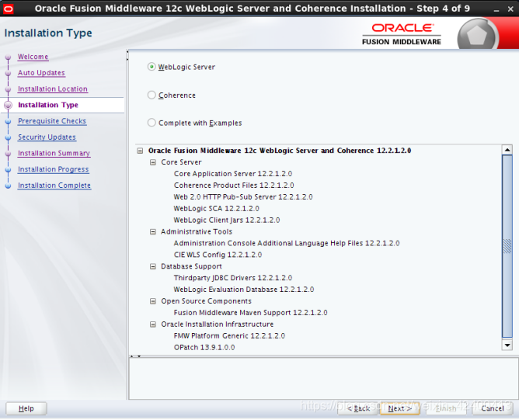Collapse the root Oracle Fusion Middleware 12c node
The width and height of the screenshot is (519, 420).
(x=140, y=151)
